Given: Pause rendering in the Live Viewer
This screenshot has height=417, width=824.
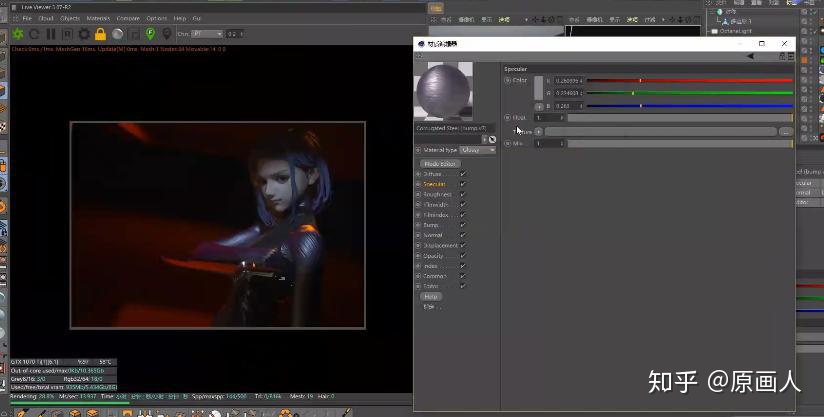Looking at the screenshot, I should pos(51,34).
